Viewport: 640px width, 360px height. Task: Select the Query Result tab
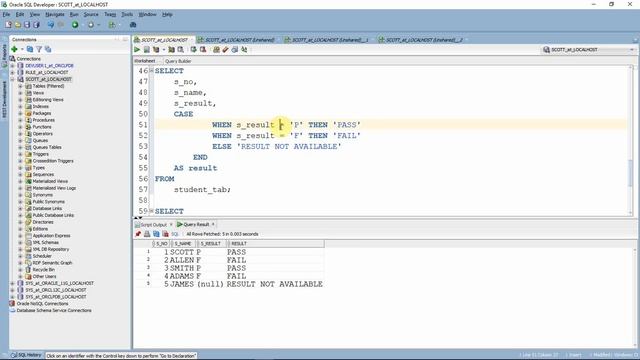coord(196,224)
